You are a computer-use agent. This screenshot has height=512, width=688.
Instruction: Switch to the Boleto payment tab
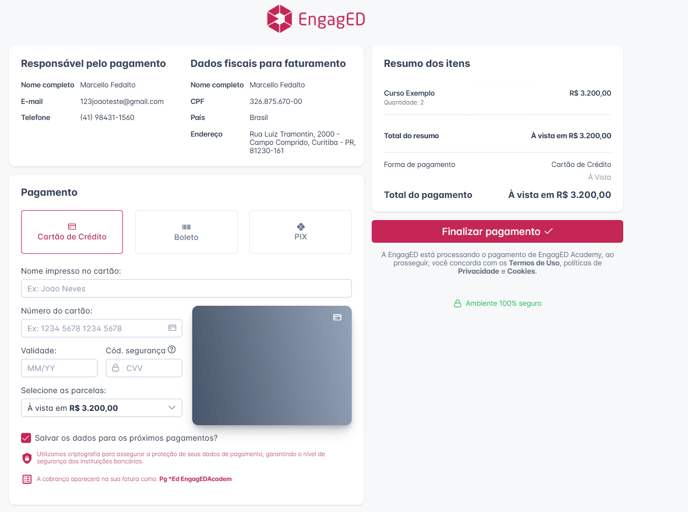click(186, 232)
